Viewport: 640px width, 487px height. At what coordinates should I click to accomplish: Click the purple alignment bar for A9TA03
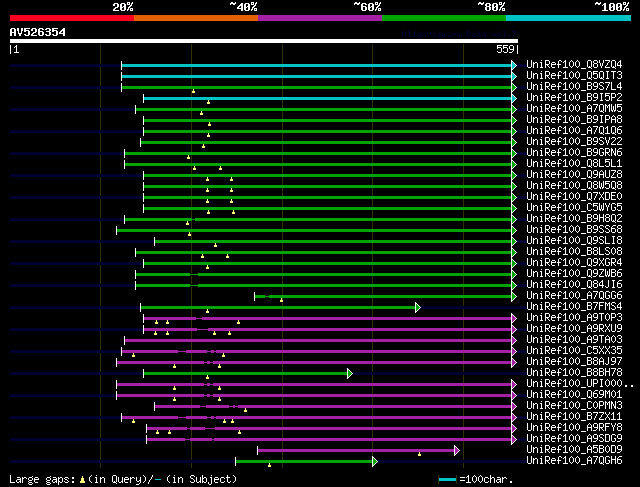pyautogui.click(x=318, y=340)
